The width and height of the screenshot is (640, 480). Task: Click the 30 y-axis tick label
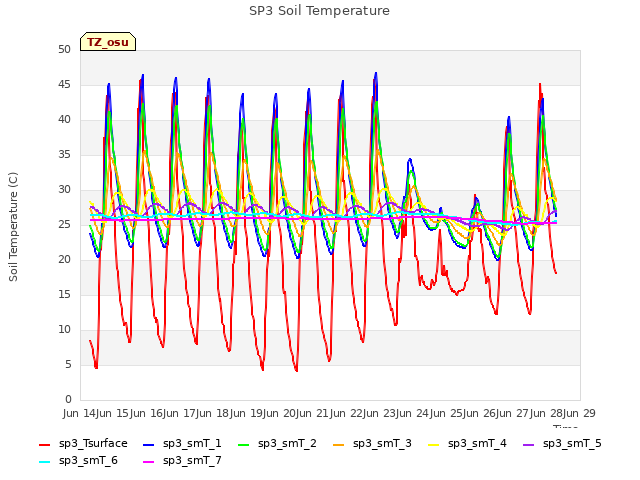tap(64, 189)
